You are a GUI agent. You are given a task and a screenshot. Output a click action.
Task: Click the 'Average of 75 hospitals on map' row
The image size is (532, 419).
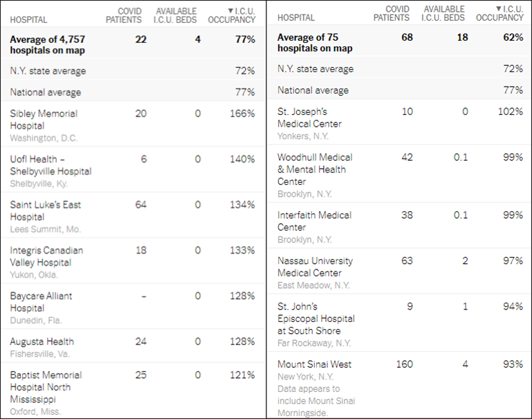315,42
